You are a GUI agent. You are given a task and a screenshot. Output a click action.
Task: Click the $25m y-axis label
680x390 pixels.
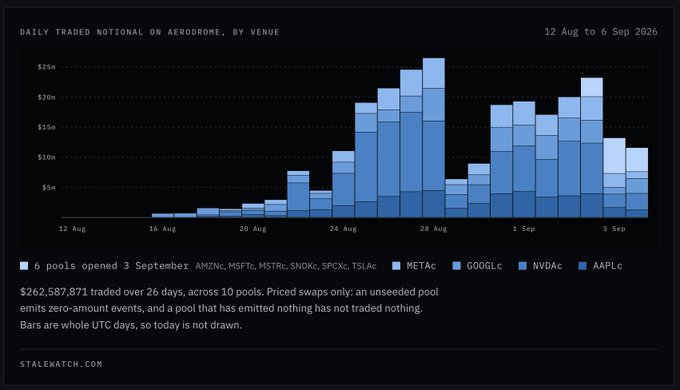(x=46, y=67)
